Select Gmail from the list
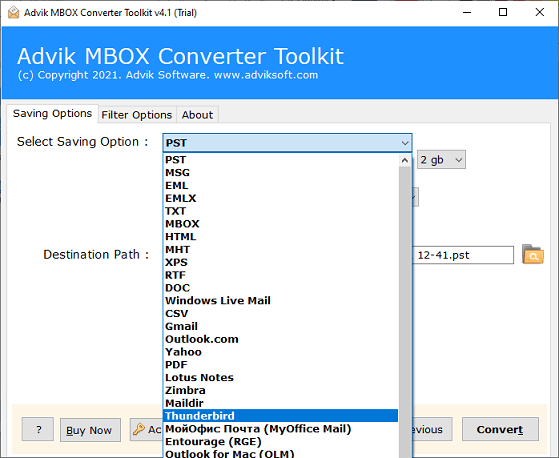This screenshot has width=559, height=458. [x=281, y=326]
